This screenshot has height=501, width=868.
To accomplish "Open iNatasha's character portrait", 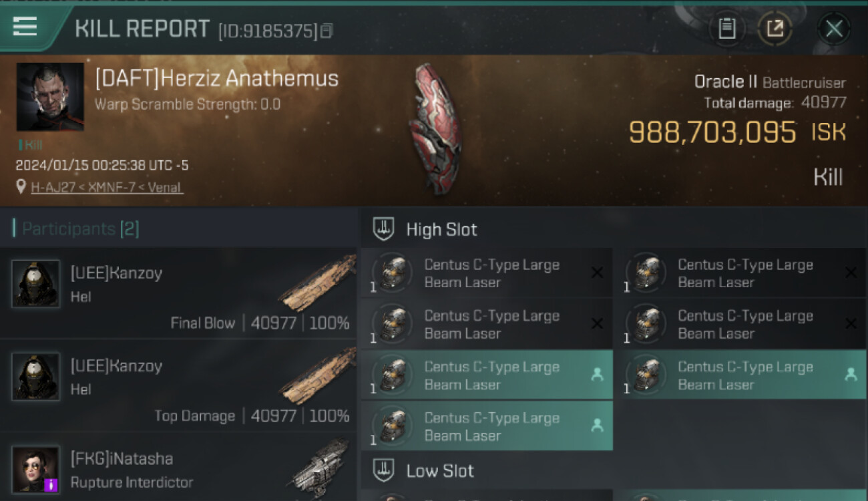I will point(35,470).
